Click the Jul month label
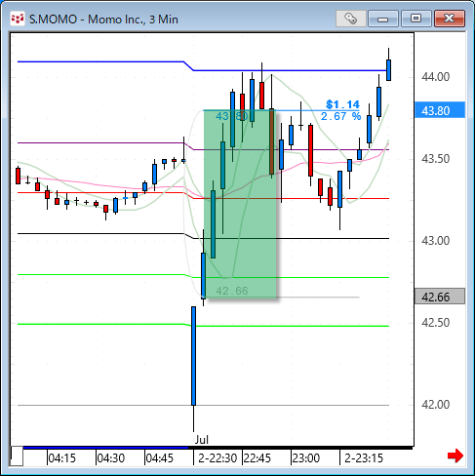 coord(202,440)
